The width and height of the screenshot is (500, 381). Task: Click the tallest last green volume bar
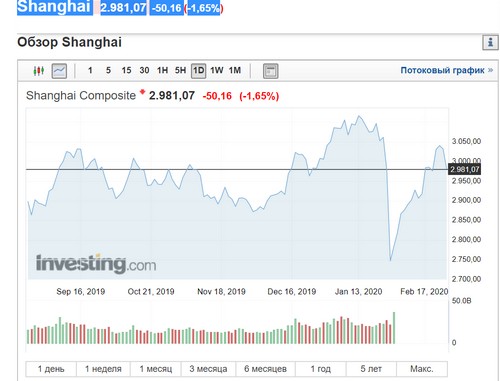(394, 328)
